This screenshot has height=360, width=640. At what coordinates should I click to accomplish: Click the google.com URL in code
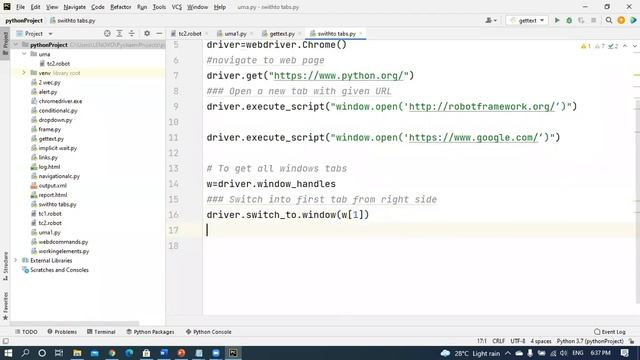pyautogui.click(x=473, y=138)
